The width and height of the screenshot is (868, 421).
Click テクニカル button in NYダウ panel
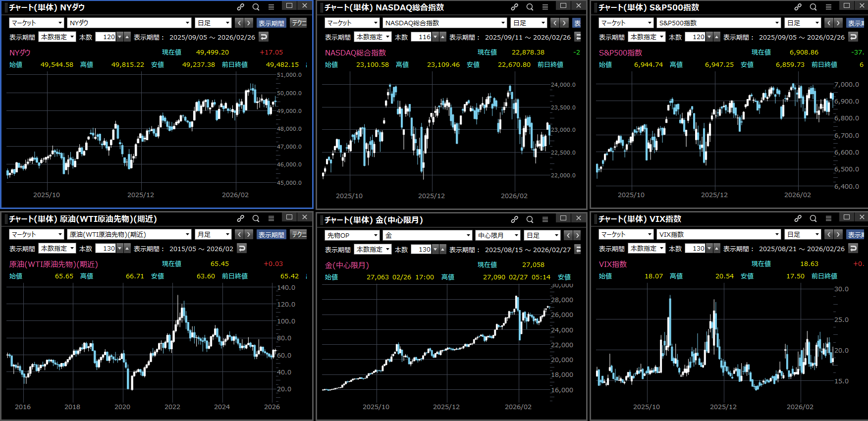299,23
